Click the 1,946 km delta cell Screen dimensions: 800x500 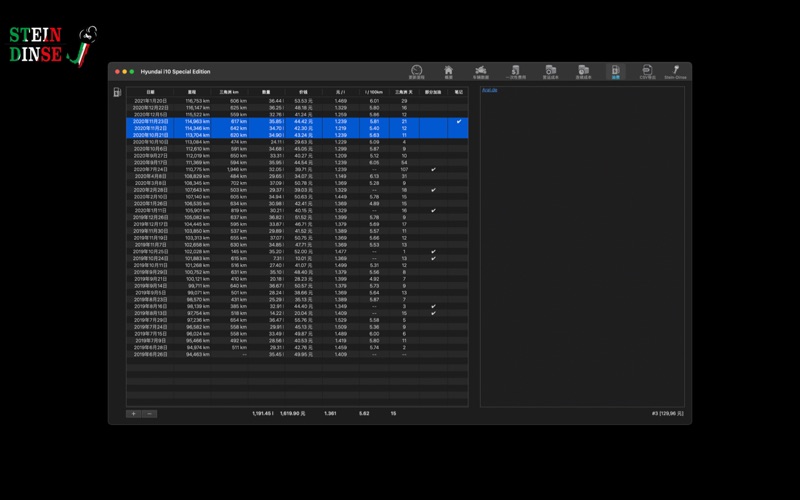[237, 169]
